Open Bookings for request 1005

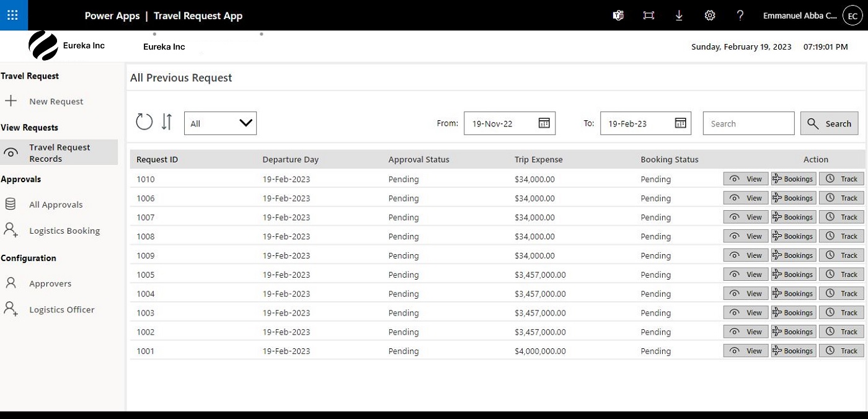[x=794, y=275]
